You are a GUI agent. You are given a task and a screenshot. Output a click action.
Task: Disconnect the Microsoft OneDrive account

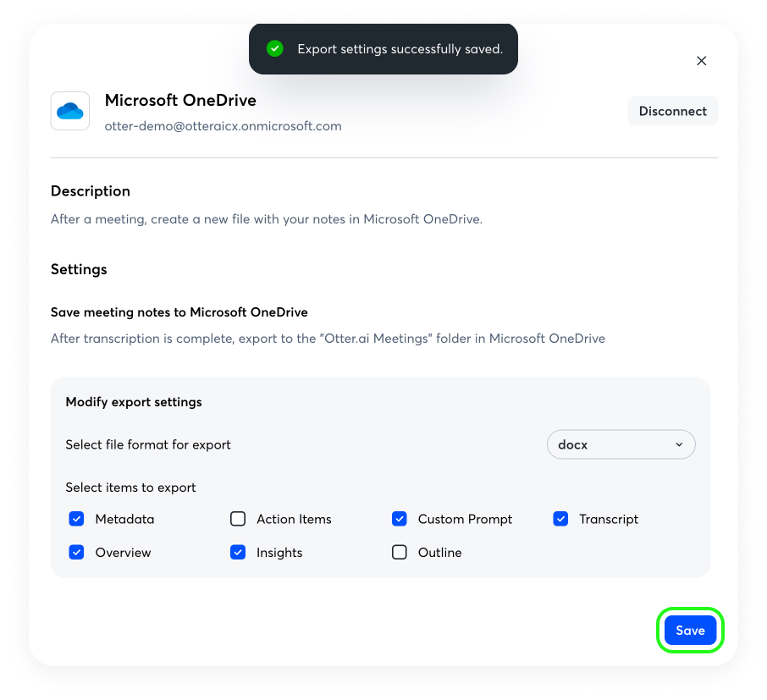click(x=672, y=111)
